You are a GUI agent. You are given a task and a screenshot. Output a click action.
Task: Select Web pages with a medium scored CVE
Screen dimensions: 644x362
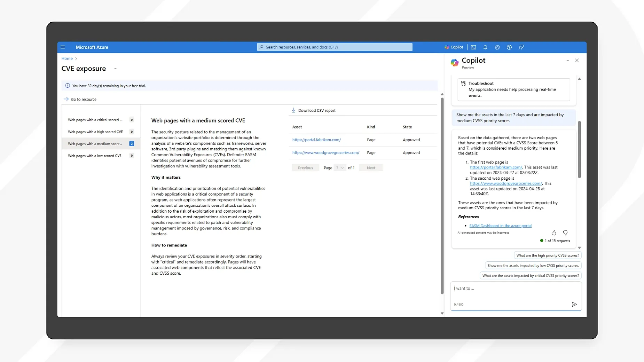pos(101,143)
